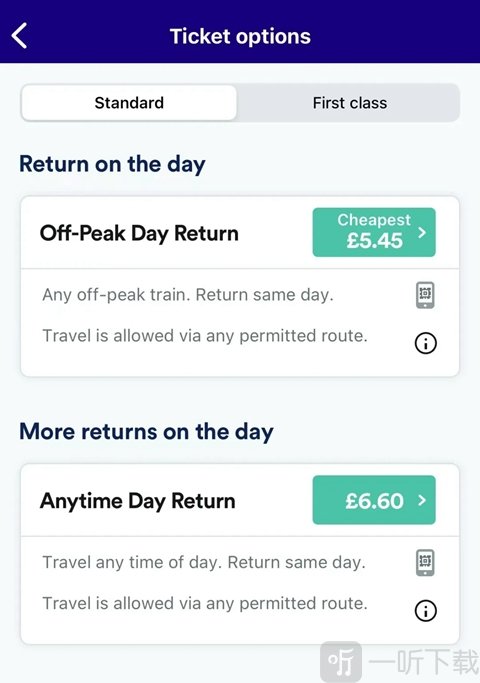This screenshot has height=683, width=480.
Task: Click 'Any off-peak train. Return same day.' text
Action: (x=188, y=295)
